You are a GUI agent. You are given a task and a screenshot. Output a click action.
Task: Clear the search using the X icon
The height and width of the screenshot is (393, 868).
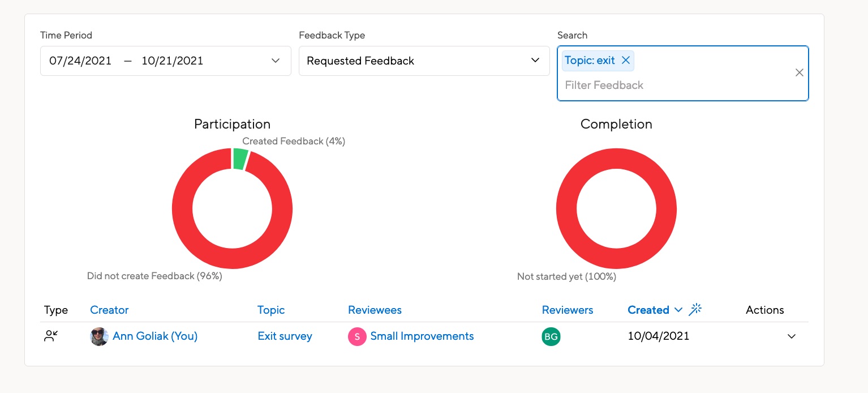799,72
